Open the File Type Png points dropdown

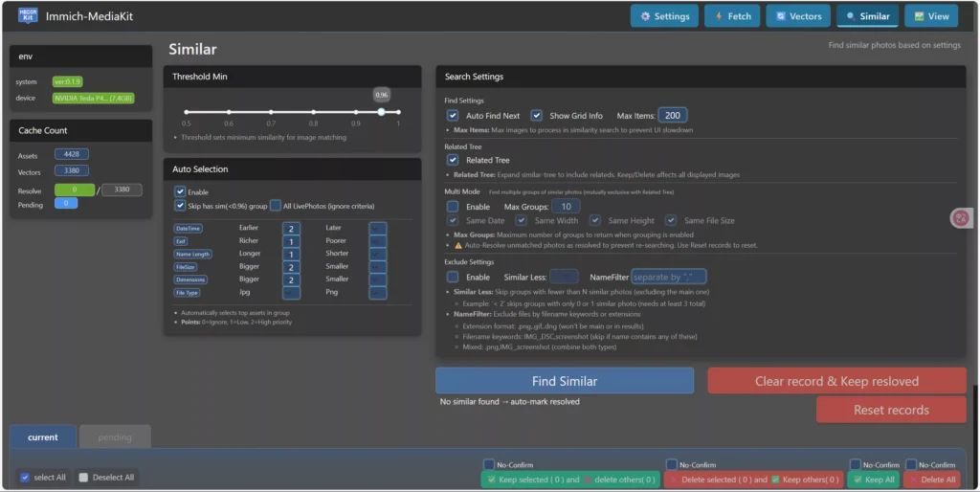(x=377, y=293)
